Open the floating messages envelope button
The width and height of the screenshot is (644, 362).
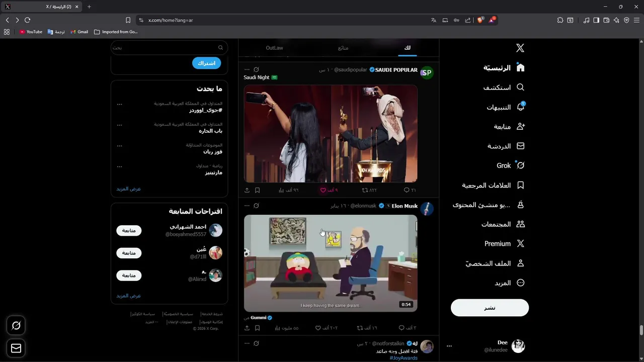[16, 348]
